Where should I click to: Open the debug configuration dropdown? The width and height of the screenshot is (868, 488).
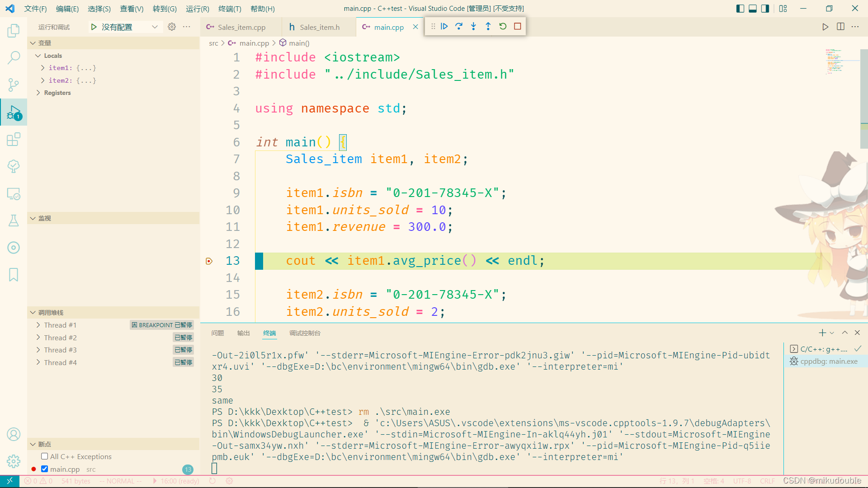[155, 27]
